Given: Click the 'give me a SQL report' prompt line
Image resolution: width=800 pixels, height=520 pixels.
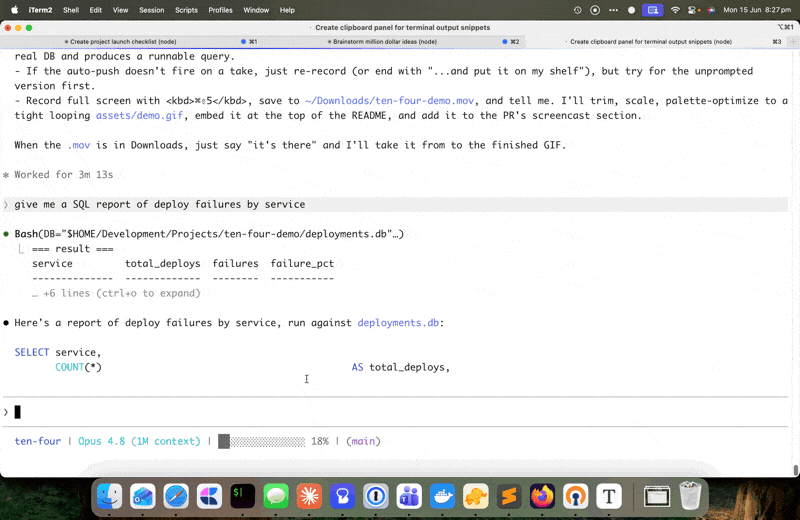Looking at the screenshot, I should coord(395,204).
